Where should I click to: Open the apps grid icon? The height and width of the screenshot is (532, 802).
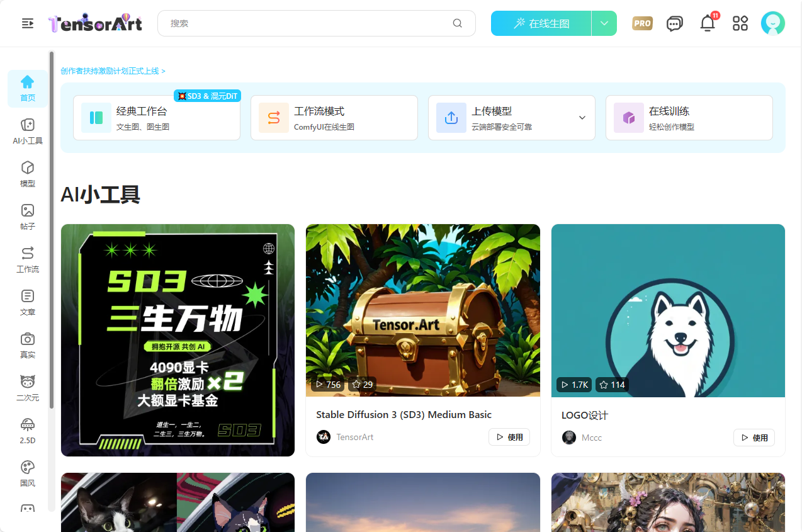coord(740,23)
